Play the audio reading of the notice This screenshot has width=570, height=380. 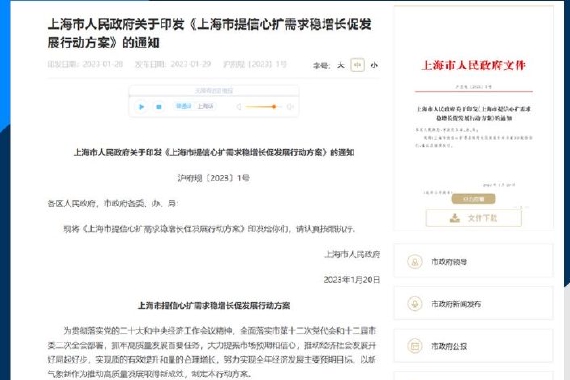(142, 107)
